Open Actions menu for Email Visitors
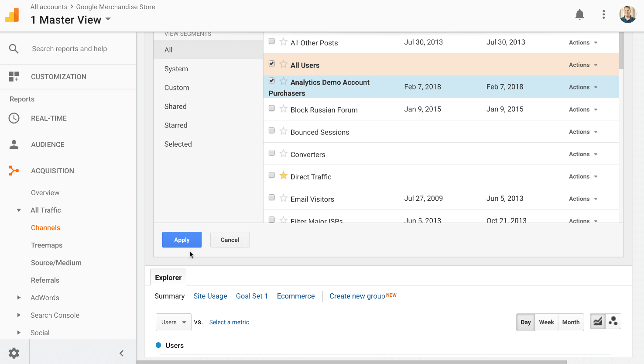Image resolution: width=644 pixels, height=364 pixels. coord(583,199)
